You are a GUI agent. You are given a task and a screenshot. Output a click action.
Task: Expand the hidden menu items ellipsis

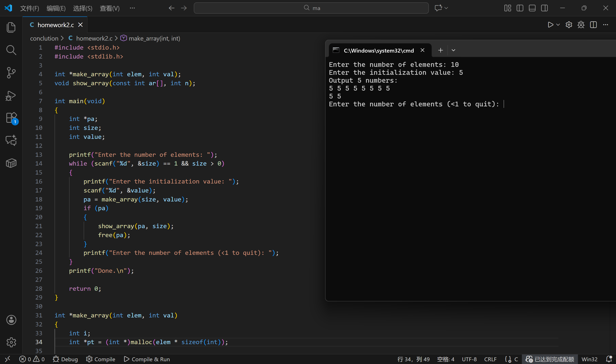pos(132,8)
